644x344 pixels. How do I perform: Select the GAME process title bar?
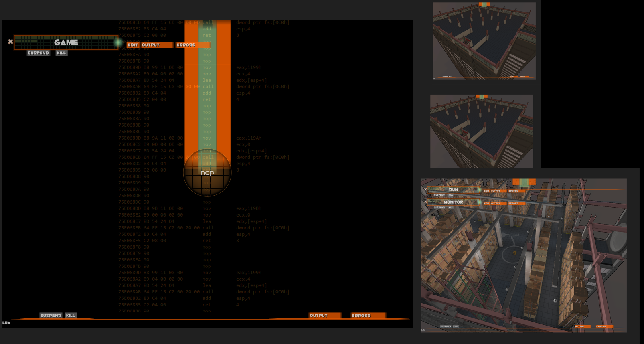click(x=66, y=42)
